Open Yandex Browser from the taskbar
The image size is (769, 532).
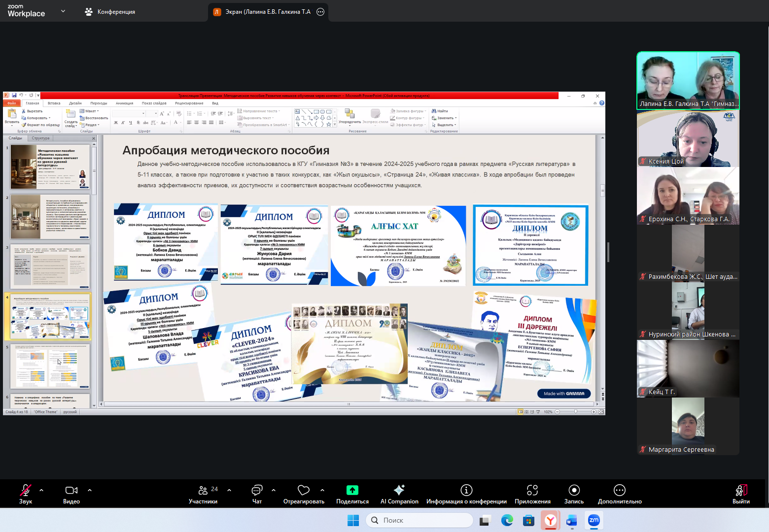pos(550,520)
